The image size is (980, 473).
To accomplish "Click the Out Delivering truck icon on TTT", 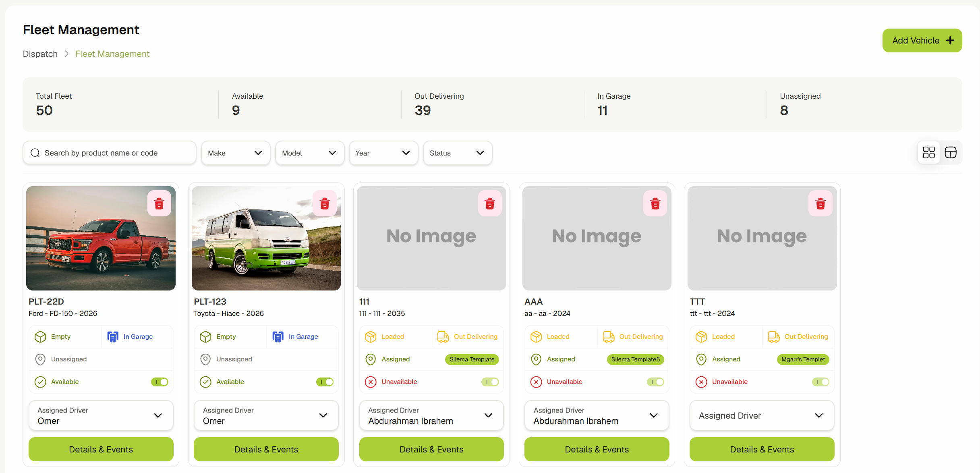I will 774,336.
